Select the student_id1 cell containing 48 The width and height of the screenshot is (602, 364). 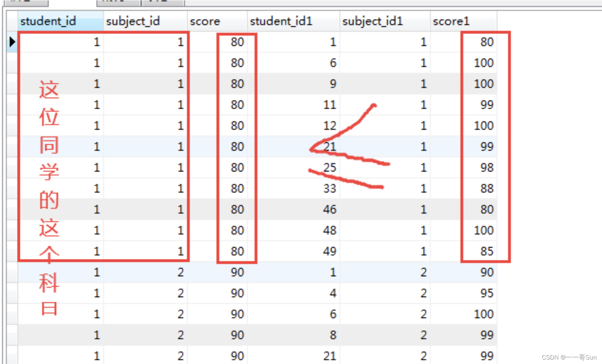click(294, 230)
